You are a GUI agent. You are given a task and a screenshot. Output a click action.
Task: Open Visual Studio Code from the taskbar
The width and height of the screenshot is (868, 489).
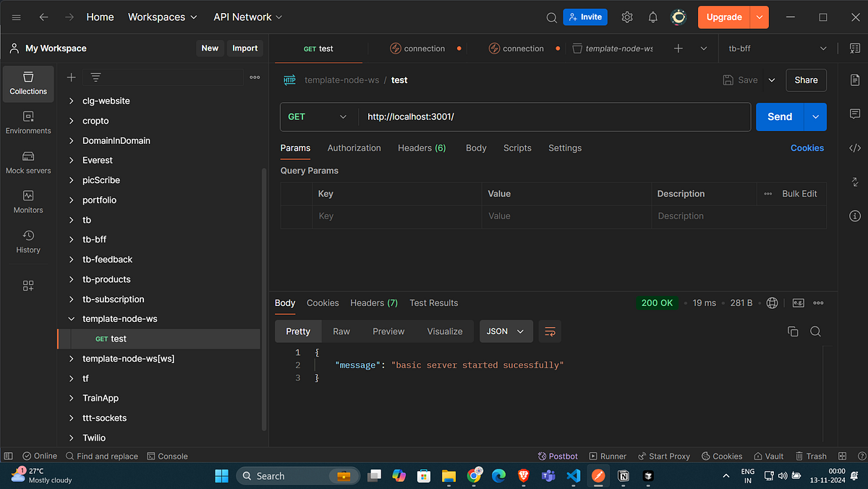(574, 475)
